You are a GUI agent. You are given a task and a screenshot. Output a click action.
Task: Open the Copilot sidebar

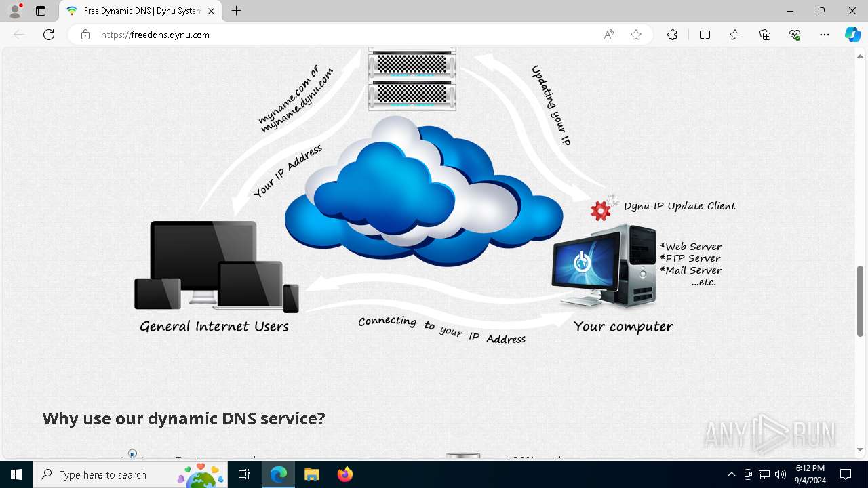click(x=852, y=35)
